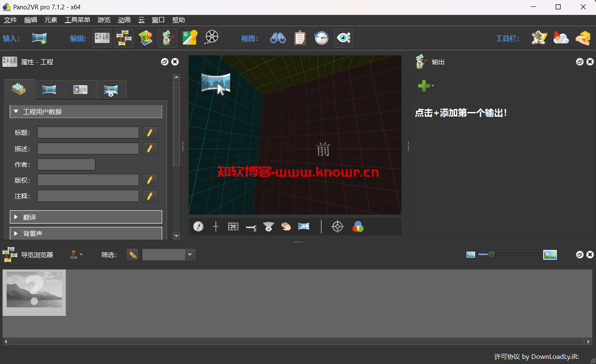Open the 窗口 menu
The width and height of the screenshot is (596, 364).
[x=158, y=20]
